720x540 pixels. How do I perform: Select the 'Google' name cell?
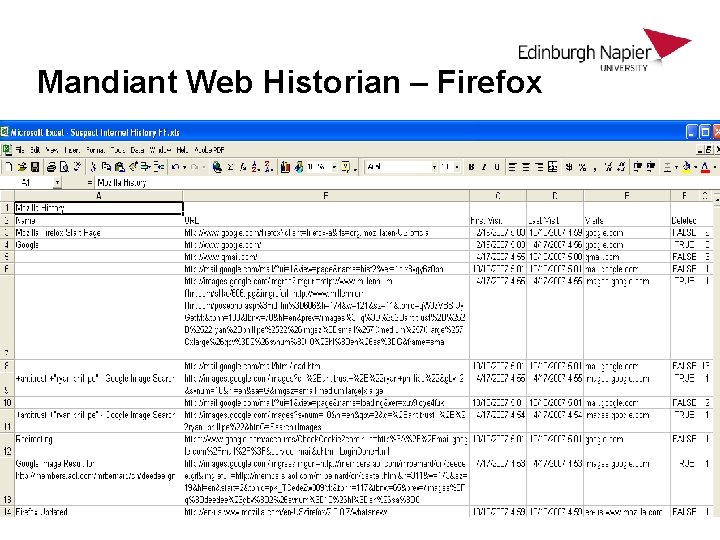(98, 245)
